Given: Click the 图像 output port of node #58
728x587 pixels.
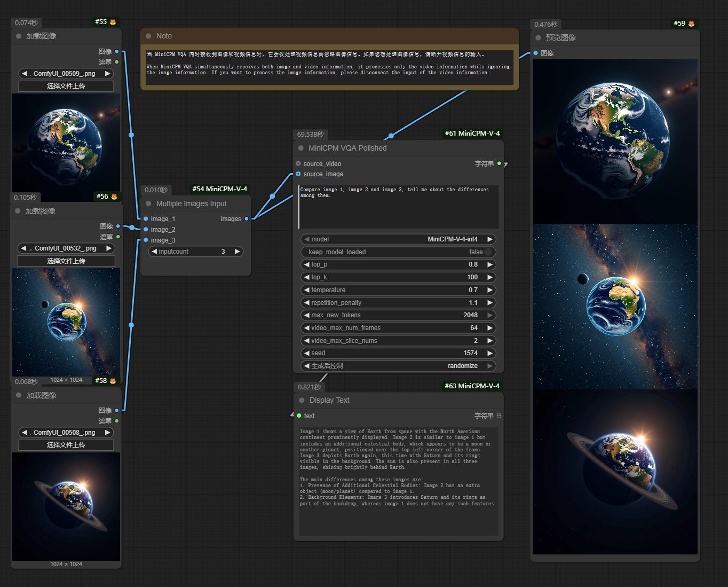Looking at the screenshot, I should pyautogui.click(x=117, y=410).
